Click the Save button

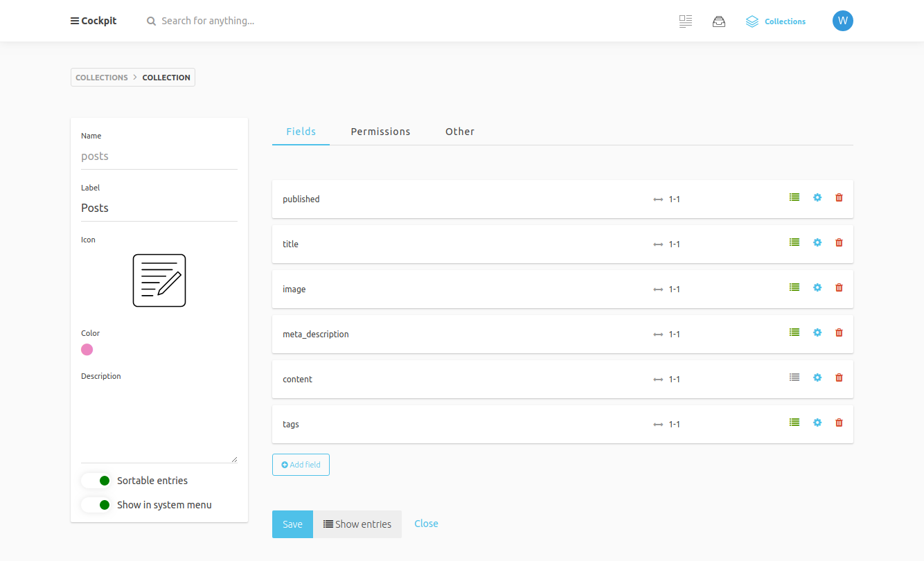pyautogui.click(x=292, y=524)
